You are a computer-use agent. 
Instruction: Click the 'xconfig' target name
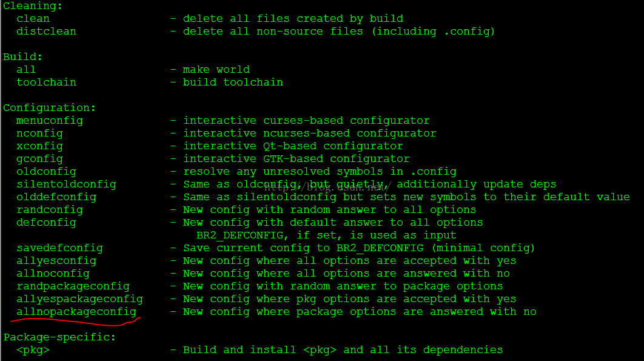[40, 146]
